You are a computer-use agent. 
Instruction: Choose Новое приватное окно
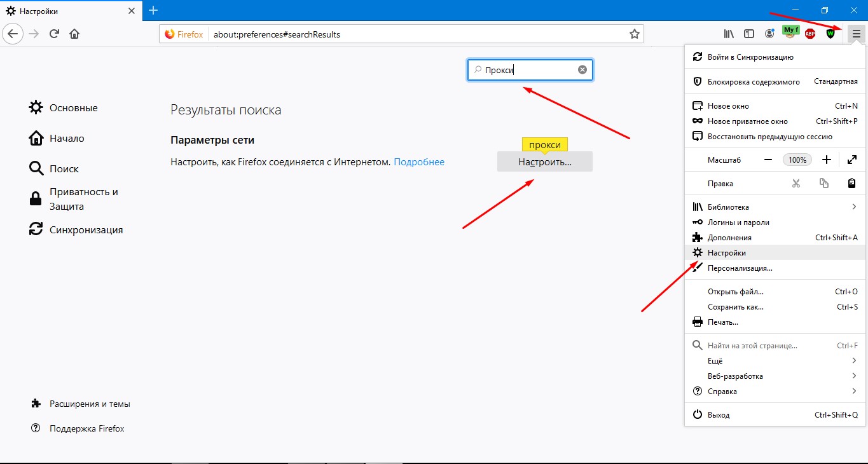click(775, 121)
